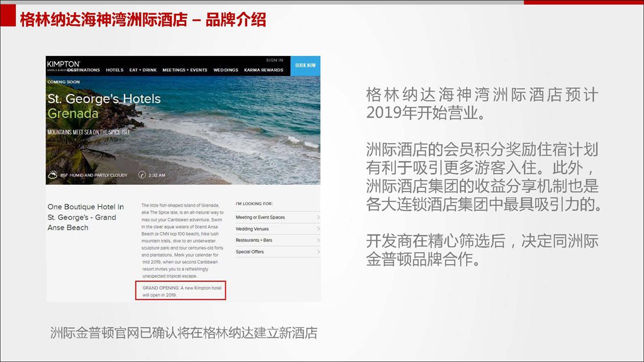Open the Weddings navigation item
Viewport: 644px width, 362px height.
pyautogui.click(x=226, y=70)
